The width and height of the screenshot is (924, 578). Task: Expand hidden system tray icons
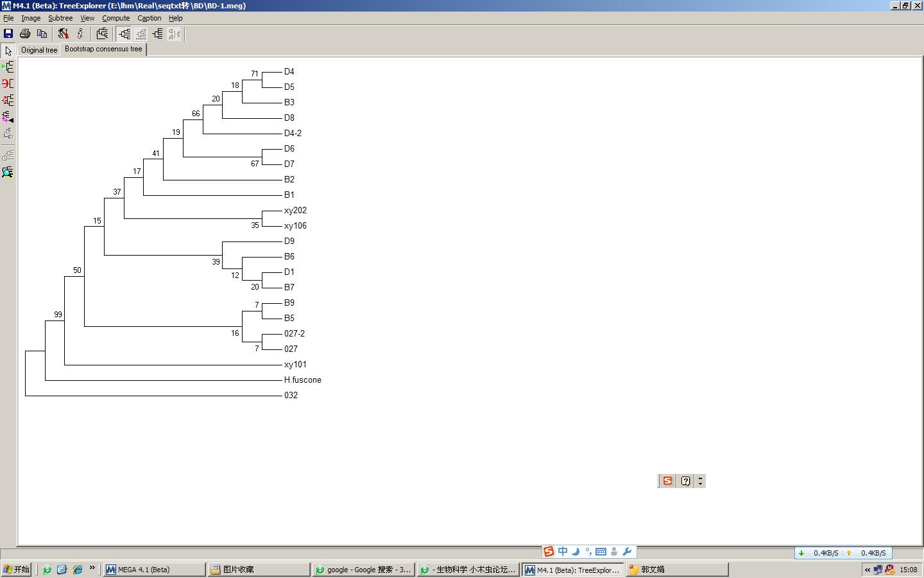pyautogui.click(x=868, y=570)
